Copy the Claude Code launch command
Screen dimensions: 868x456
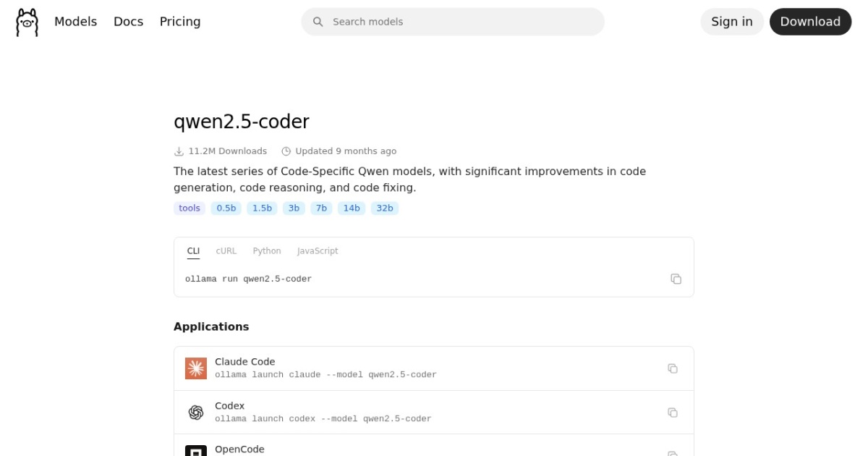tap(673, 368)
